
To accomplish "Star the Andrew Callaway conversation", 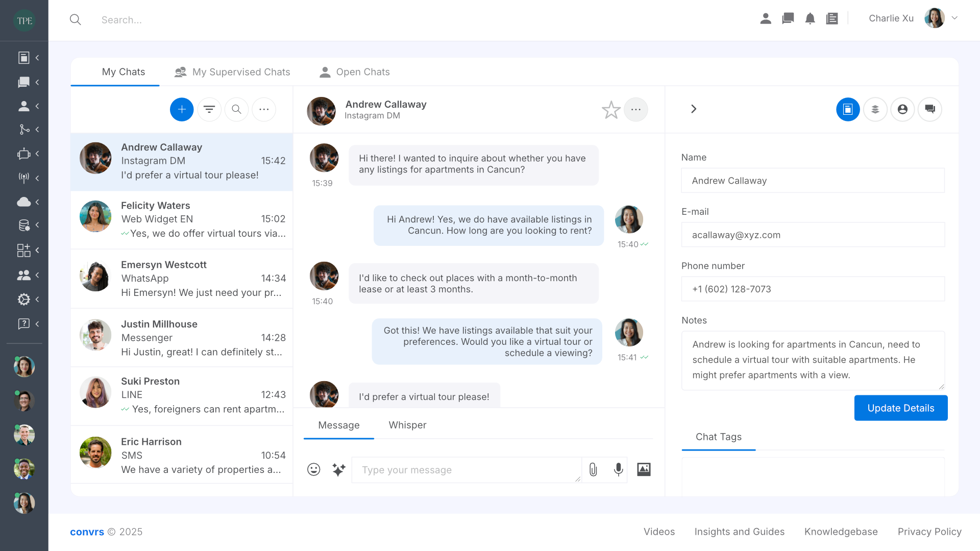I will click(611, 110).
